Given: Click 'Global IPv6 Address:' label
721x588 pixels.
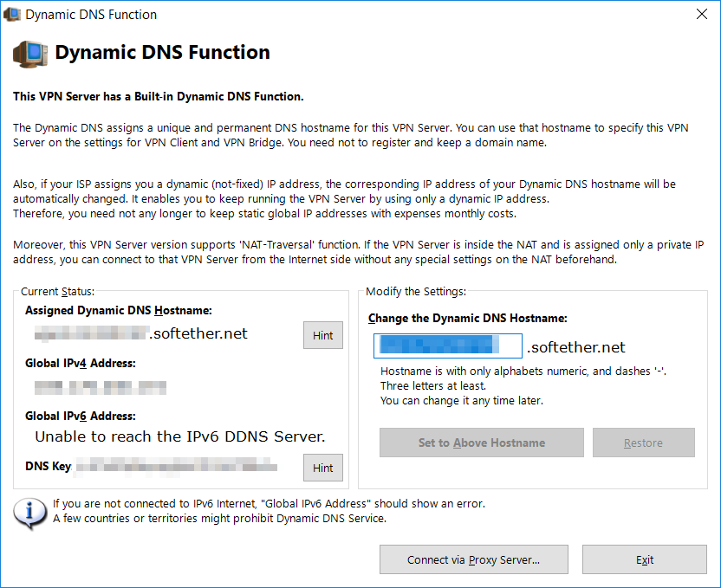Looking at the screenshot, I should [x=81, y=417].
